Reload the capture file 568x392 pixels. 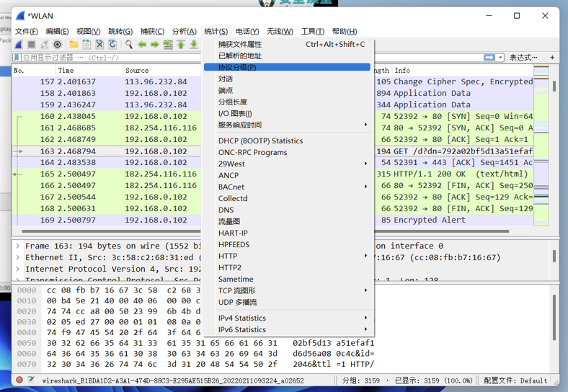112,45
